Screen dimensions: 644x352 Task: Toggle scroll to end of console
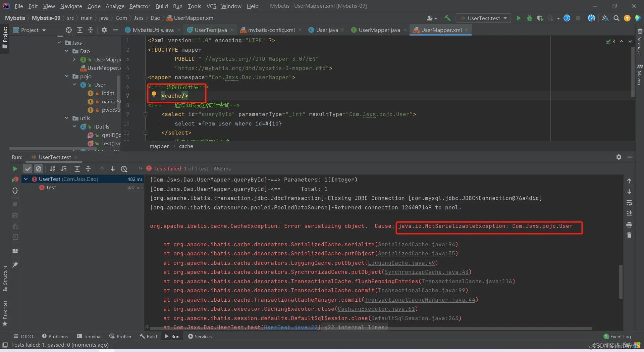click(629, 213)
